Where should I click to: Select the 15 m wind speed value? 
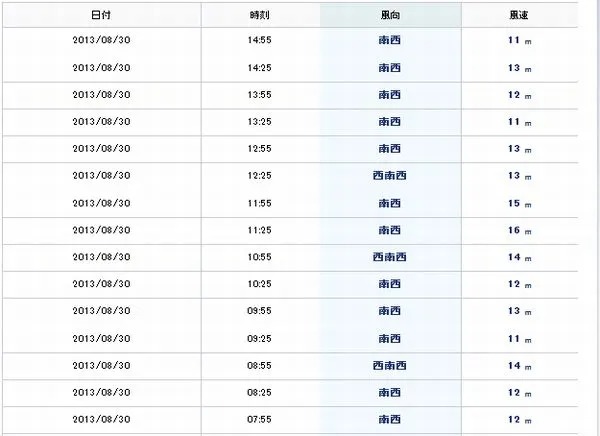520,204
